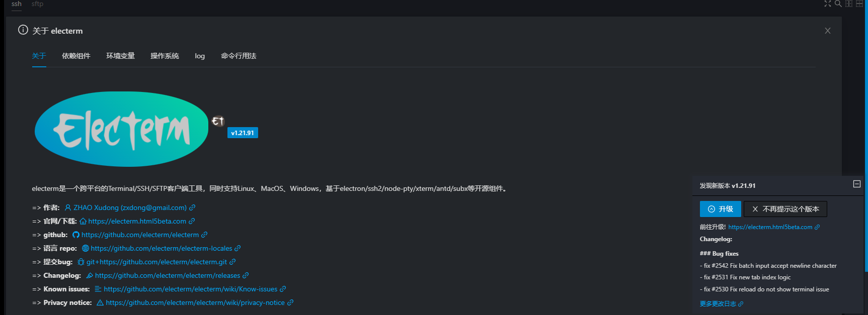Switch to the sftp tab

(37, 4)
